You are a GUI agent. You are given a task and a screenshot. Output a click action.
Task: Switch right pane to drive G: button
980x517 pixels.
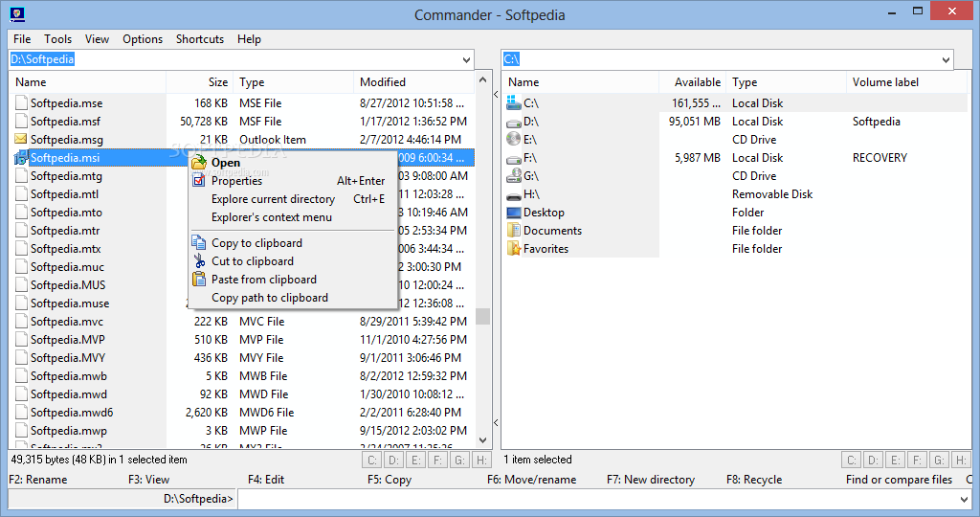click(x=939, y=461)
